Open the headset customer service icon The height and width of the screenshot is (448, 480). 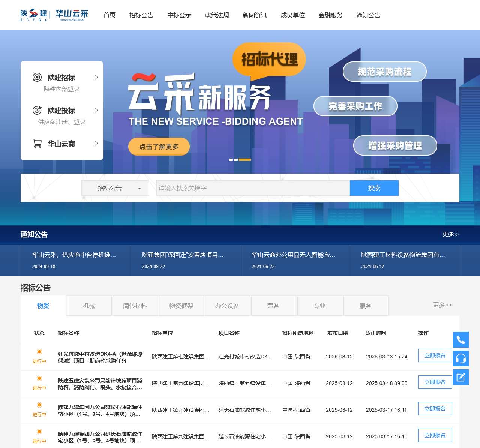tap(461, 358)
